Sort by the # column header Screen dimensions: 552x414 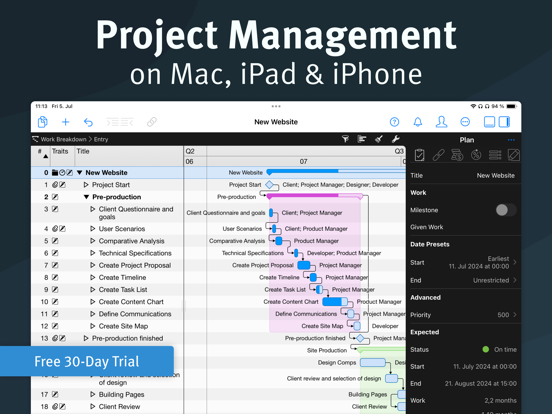[41, 156]
